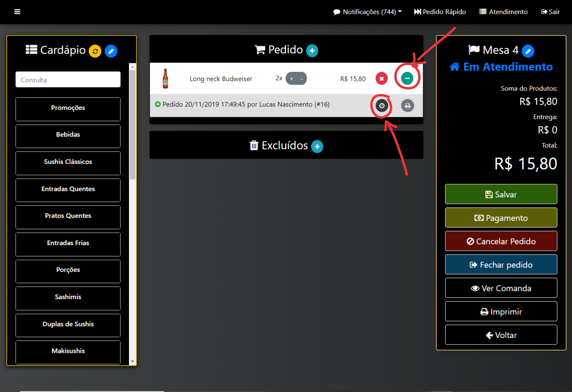Click the Consulta search field
The height and width of the screenshot is (392, 572).
[68, 80]
